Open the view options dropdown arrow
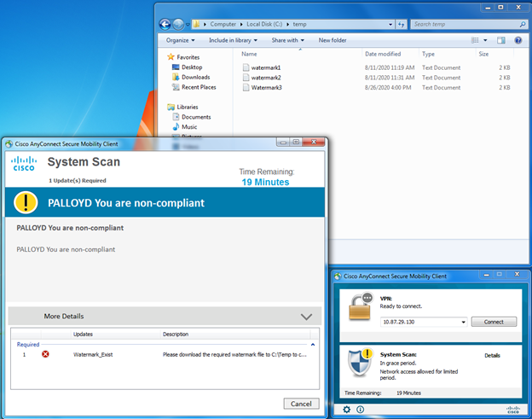The width and height of the screenshot is (532, 419). point(485,40)
